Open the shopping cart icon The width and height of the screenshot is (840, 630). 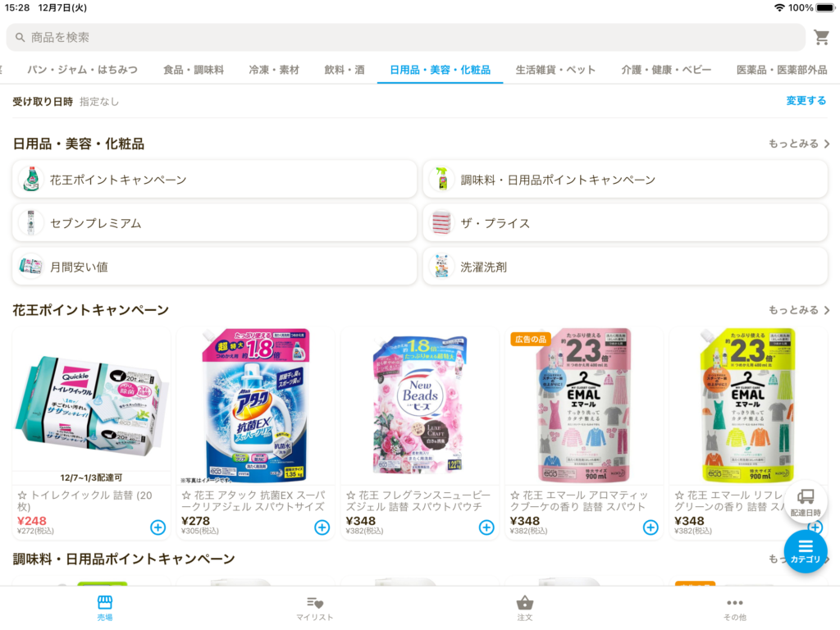tap(821, 37)
